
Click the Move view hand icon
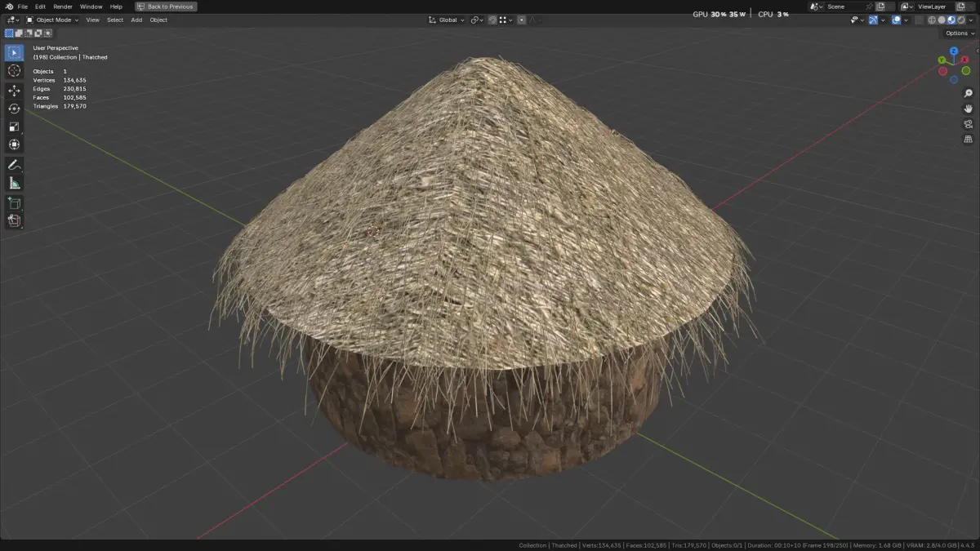click(x=968, y=109)
